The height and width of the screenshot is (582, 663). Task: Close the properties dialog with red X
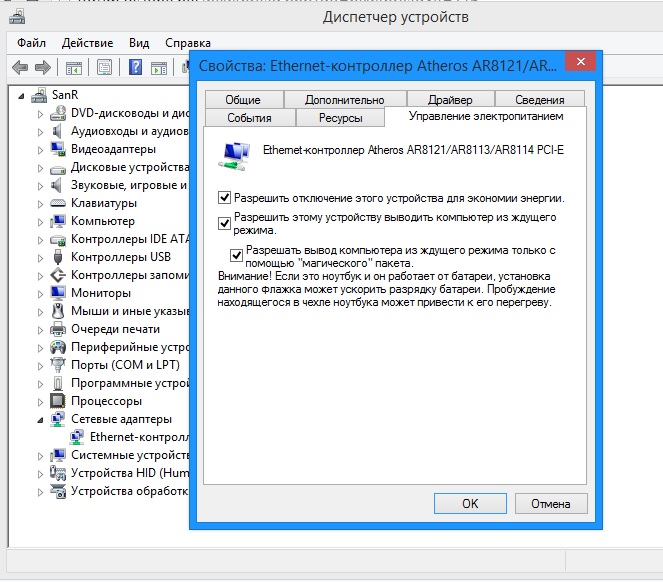pyautogui.click(x=579, y=64)
